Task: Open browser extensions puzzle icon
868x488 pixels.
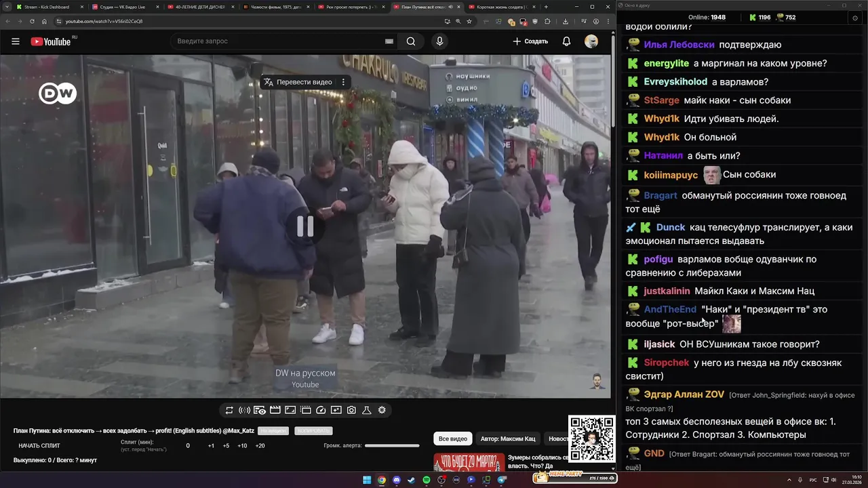Action: (547, 21)
